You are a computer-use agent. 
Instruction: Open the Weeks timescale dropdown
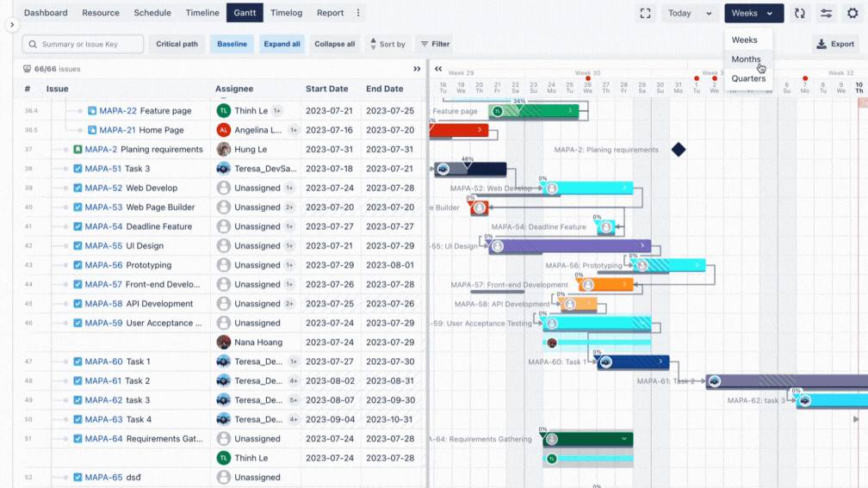coord(754,13)
